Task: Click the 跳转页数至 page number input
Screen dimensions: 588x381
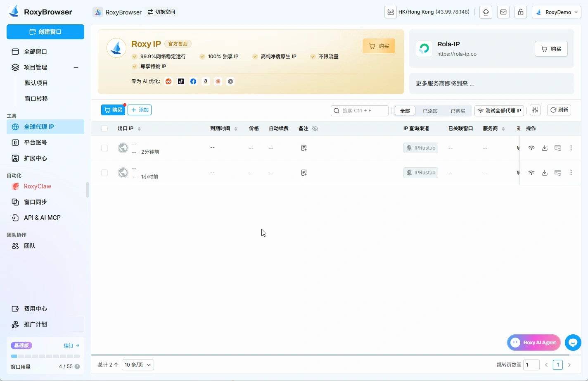Action: click(x=531, y=365)
